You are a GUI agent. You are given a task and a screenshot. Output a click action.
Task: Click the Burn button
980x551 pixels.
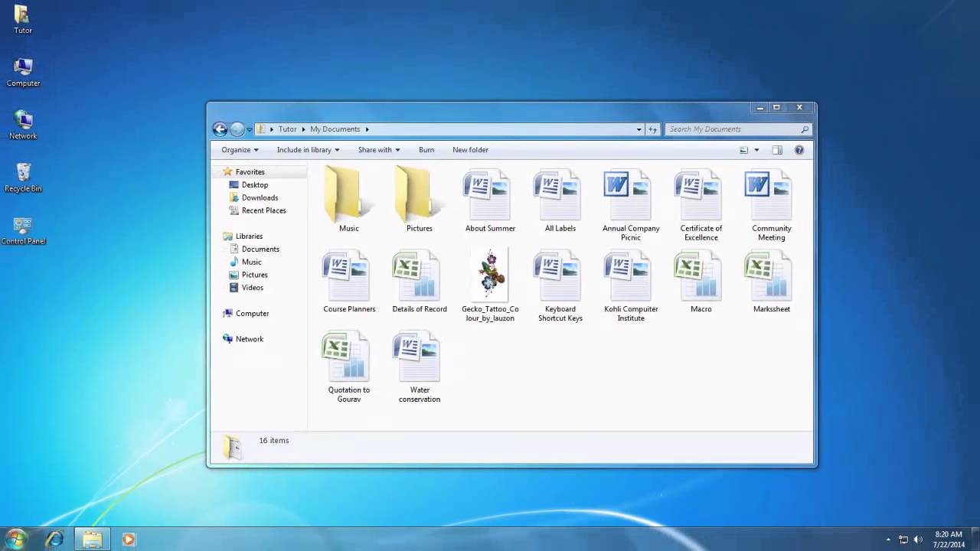[426, 150]
